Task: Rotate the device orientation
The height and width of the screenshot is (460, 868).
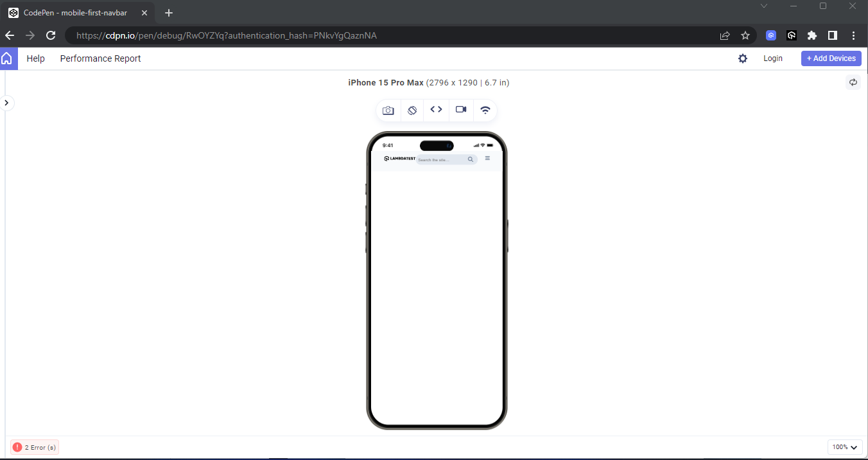Action: pyautogui.click(x=412, y=110)
